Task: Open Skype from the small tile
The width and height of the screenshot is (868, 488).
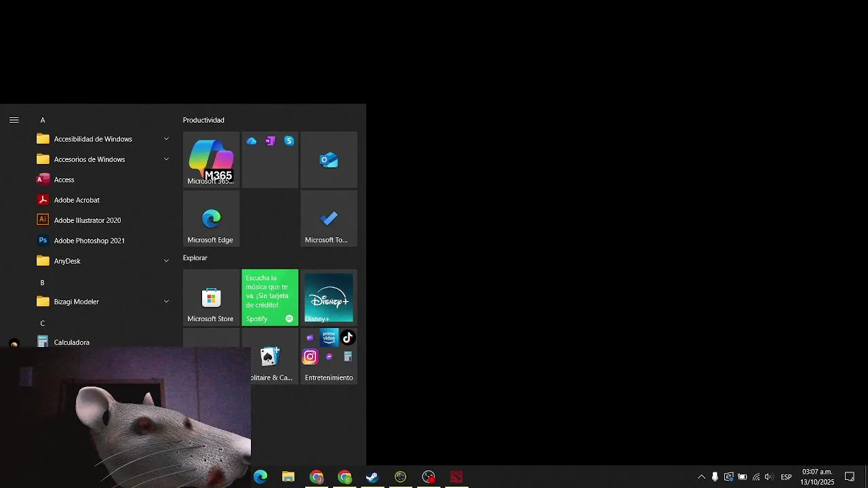Action: 290,141
